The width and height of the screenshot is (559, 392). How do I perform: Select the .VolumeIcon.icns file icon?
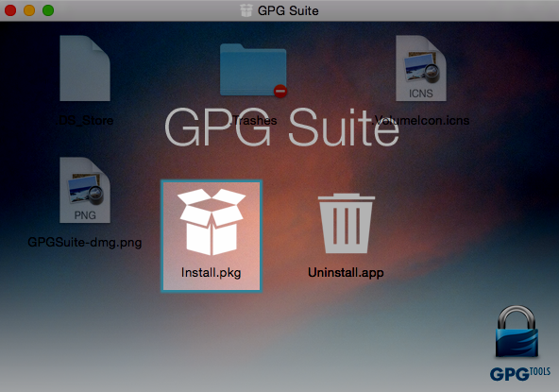[x=421, y=68]
